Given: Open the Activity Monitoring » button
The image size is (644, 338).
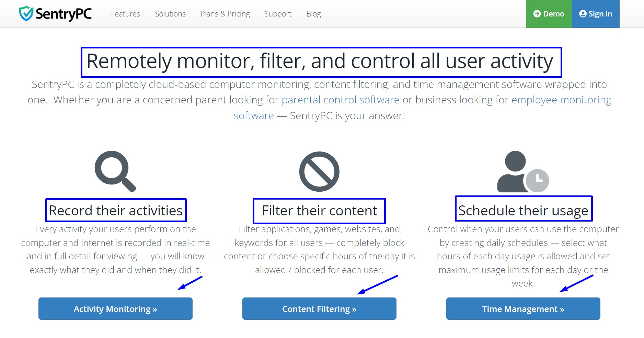Looking at the screenshot, I should pos(115,309).
